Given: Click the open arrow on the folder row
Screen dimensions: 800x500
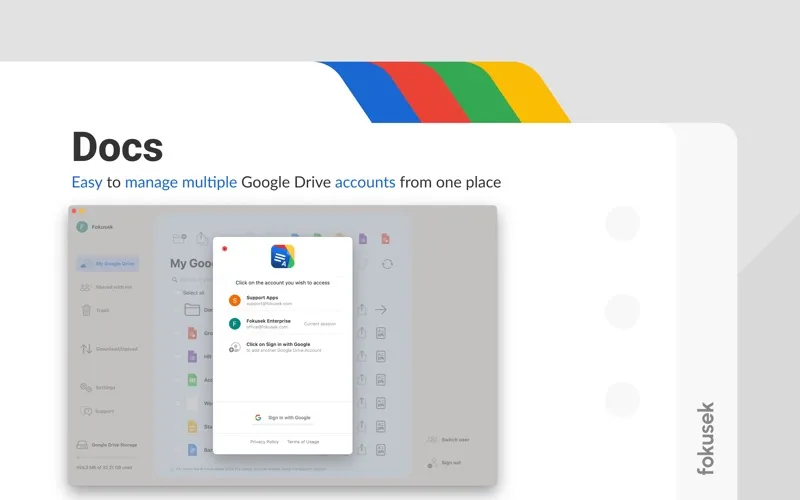Looking at the screenshot, I should click(x=381, y=310).
